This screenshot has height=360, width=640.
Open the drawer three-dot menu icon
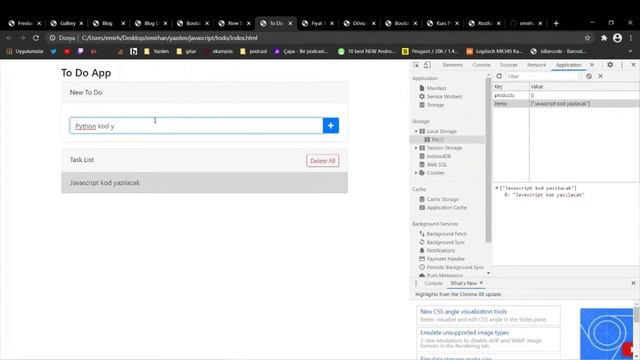416,283
